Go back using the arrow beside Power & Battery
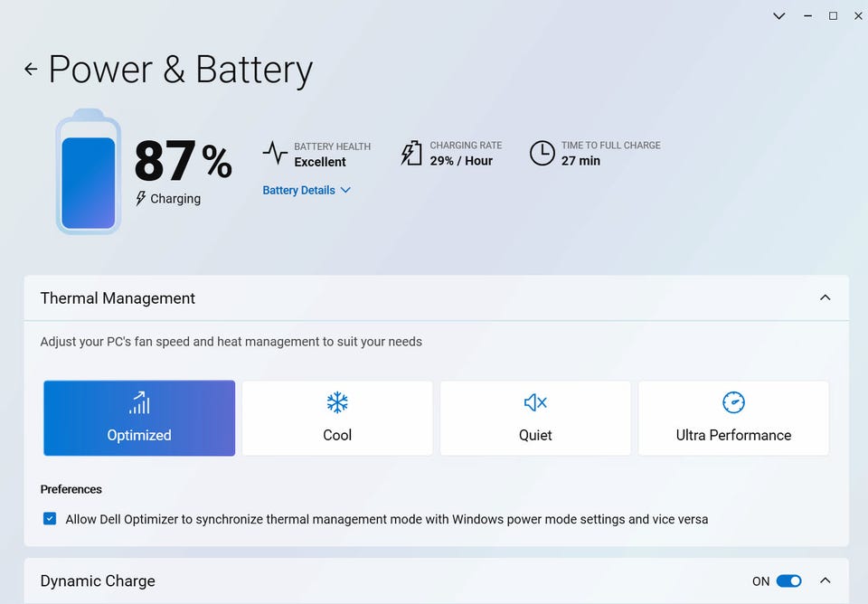Viewport: 868px width, 604px height. [x=31, y=70]
